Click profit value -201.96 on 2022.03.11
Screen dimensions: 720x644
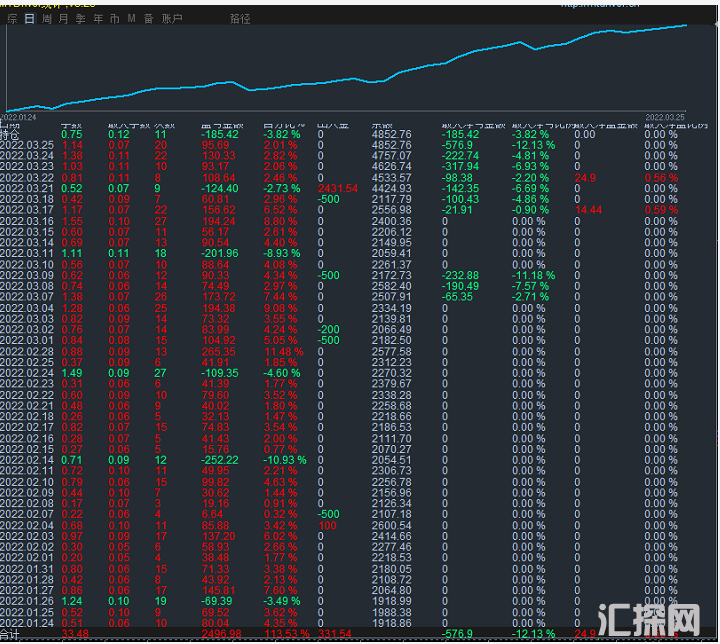219,254
